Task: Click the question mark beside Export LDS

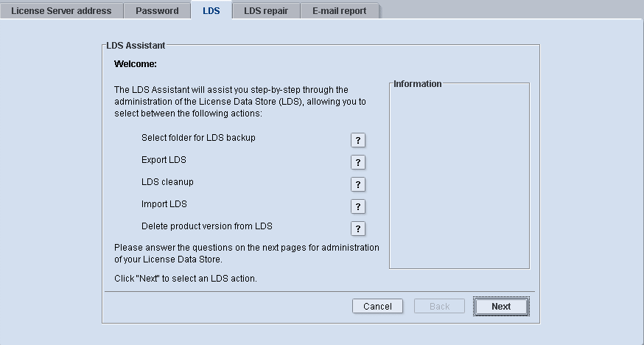Action: (x=357, y=162)
